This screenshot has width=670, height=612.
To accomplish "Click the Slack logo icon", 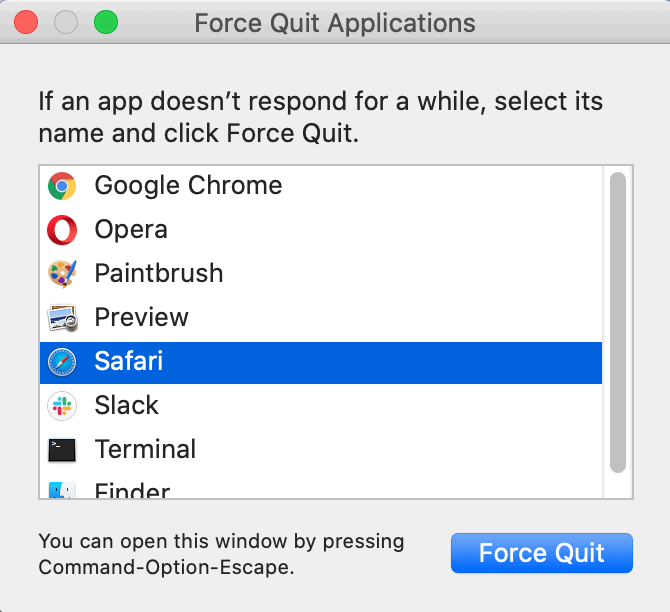I will [62, 406].
